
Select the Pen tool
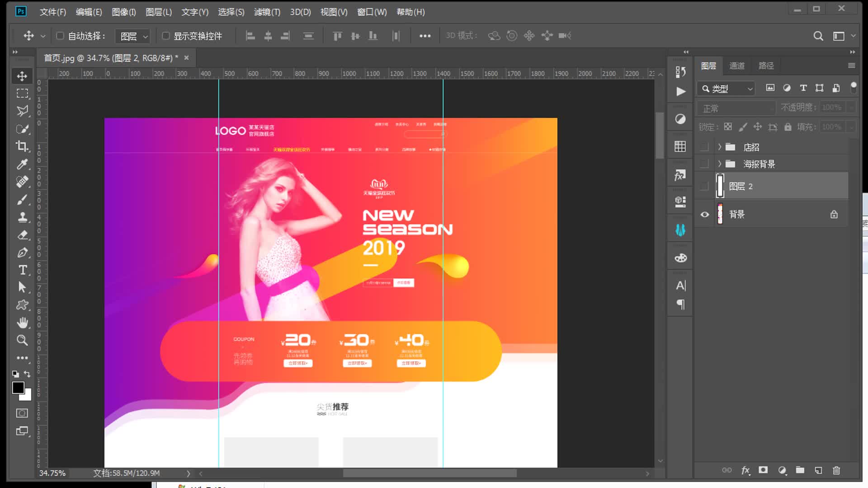22,252
